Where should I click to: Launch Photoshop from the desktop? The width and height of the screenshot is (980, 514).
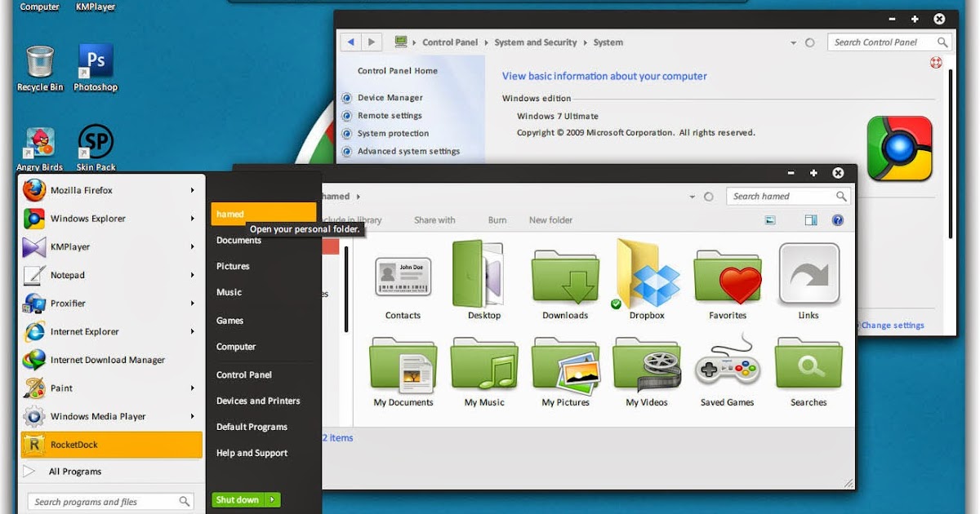pos(96,68)
